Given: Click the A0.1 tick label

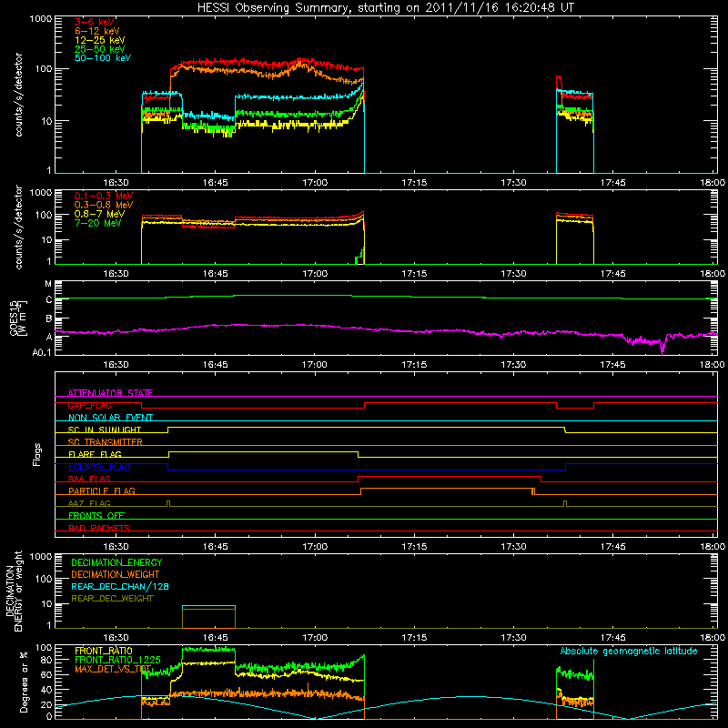Looking at the screenshot, I should (42, 353).
